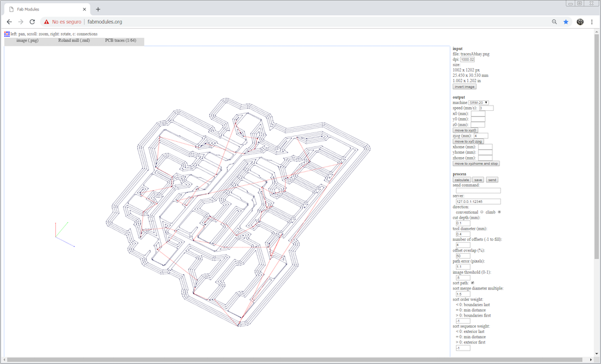Open the machine SRM-20 dropdown

pyautogui.click(x=478, y=103)
